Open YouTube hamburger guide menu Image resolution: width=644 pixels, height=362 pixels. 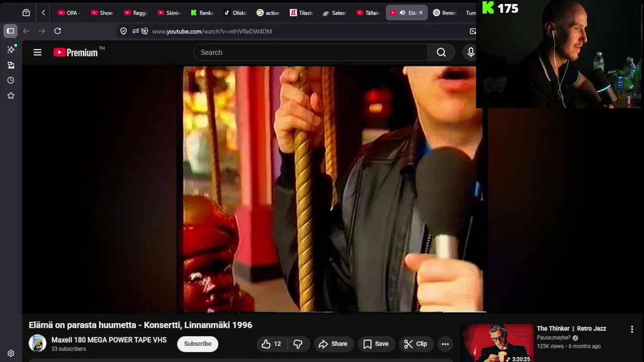[x=37, y=52]
